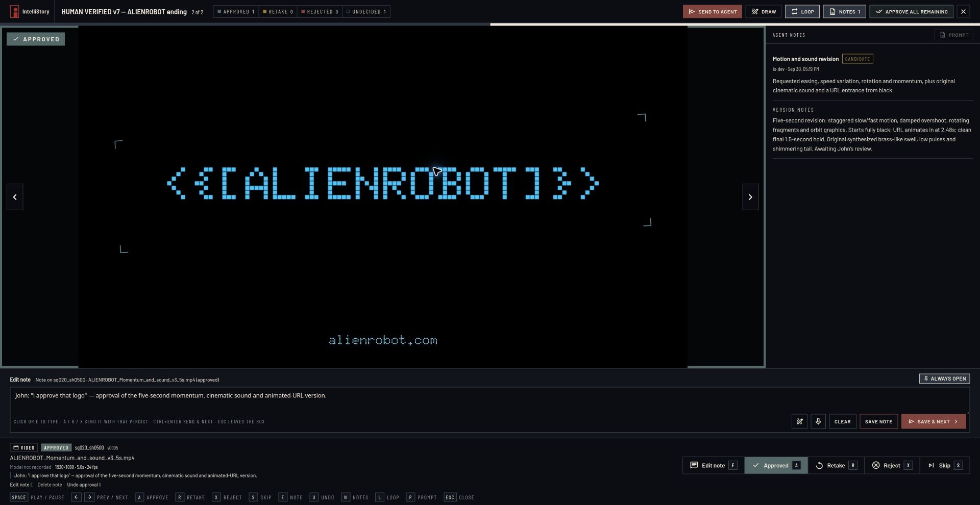This screenshot has width=980, height=505.
Task: Click left arrow key hint icon
Action: pos(76,497)
